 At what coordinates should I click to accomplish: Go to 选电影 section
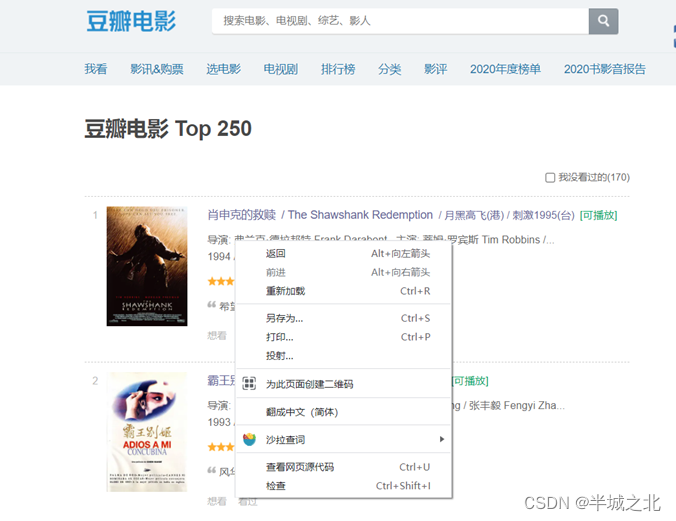pyautogui.click(x=223, y=69)
